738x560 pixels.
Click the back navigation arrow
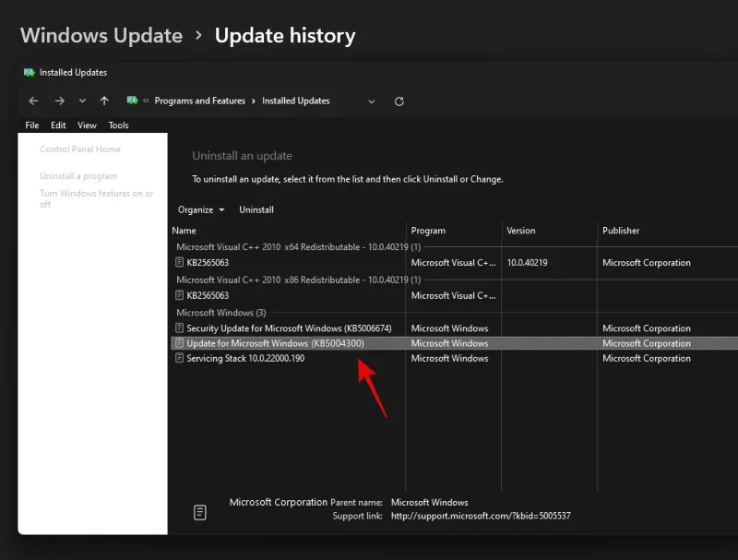tap(33, 101)
